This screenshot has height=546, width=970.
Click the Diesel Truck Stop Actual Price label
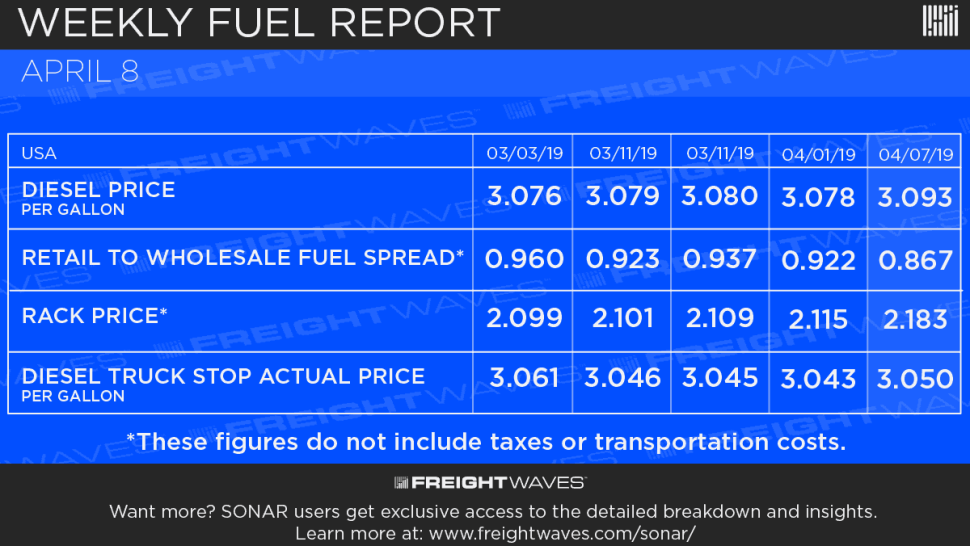click(x=223, y=384)
